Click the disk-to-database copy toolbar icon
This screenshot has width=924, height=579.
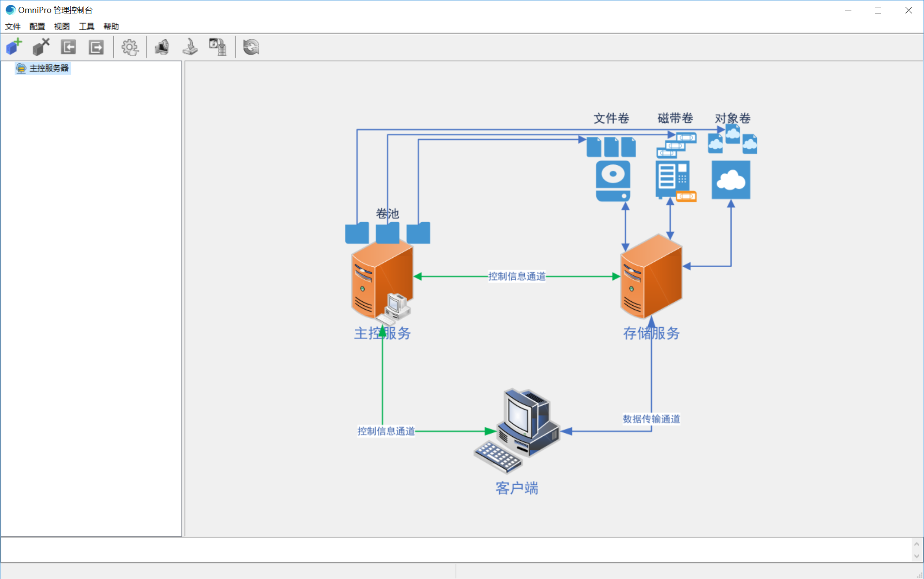218,47
